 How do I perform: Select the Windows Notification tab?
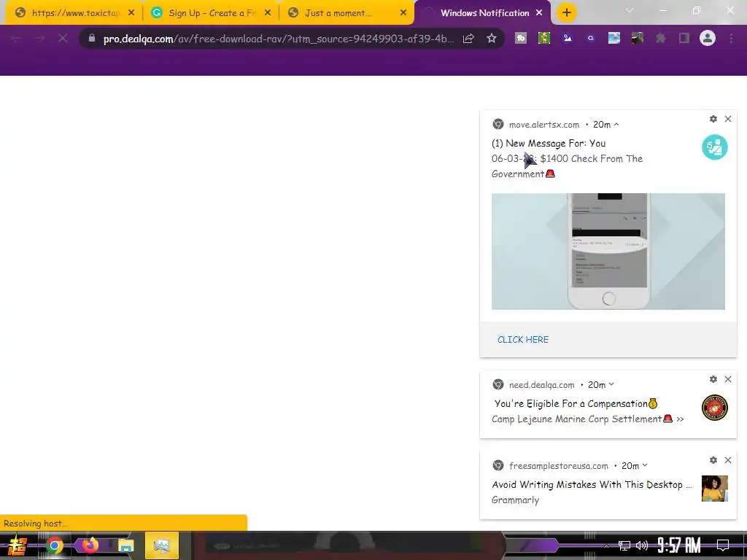(x=481, y=13)
